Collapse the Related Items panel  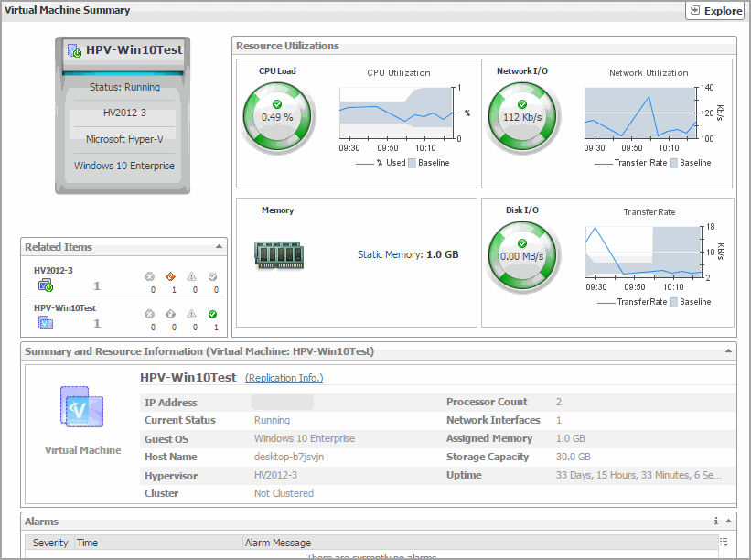tap(220, 247)
